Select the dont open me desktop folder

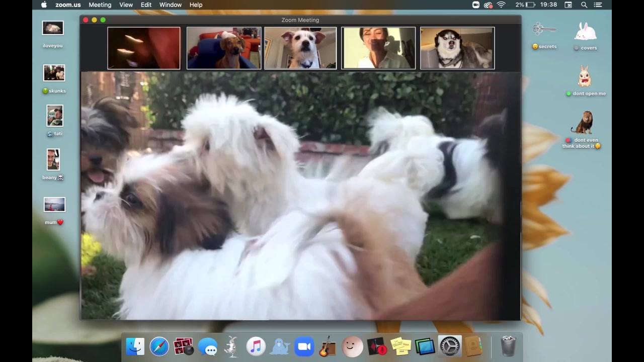coord(586,81)
